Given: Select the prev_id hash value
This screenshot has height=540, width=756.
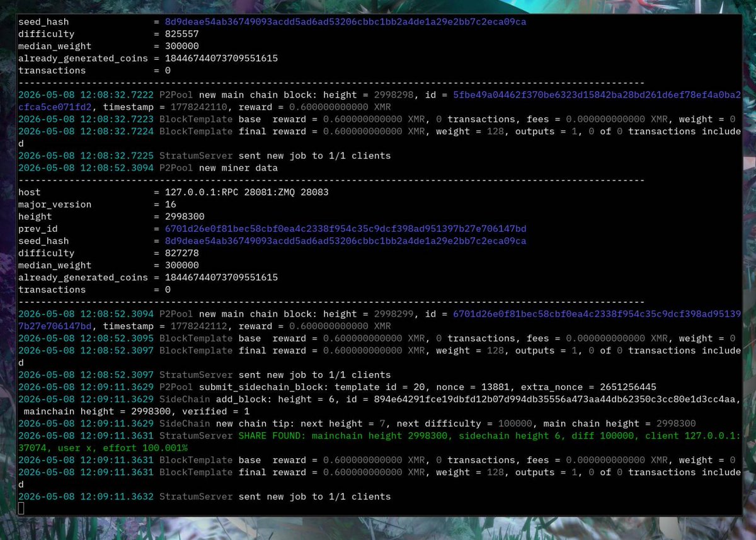Looking at the screenshot, I should pos(345,229).
